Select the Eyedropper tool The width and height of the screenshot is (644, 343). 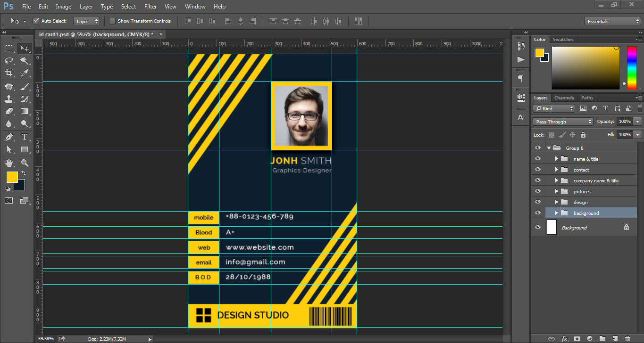coord(25,73)
